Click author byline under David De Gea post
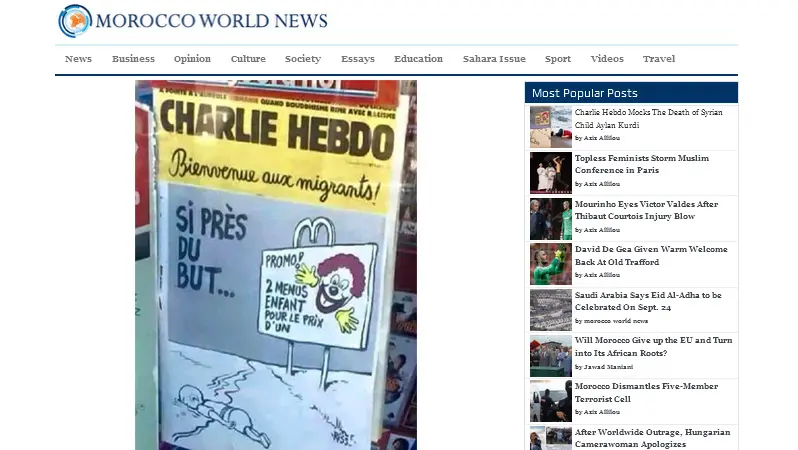Viewport: 798px width, 450px height. click(597, 275)
